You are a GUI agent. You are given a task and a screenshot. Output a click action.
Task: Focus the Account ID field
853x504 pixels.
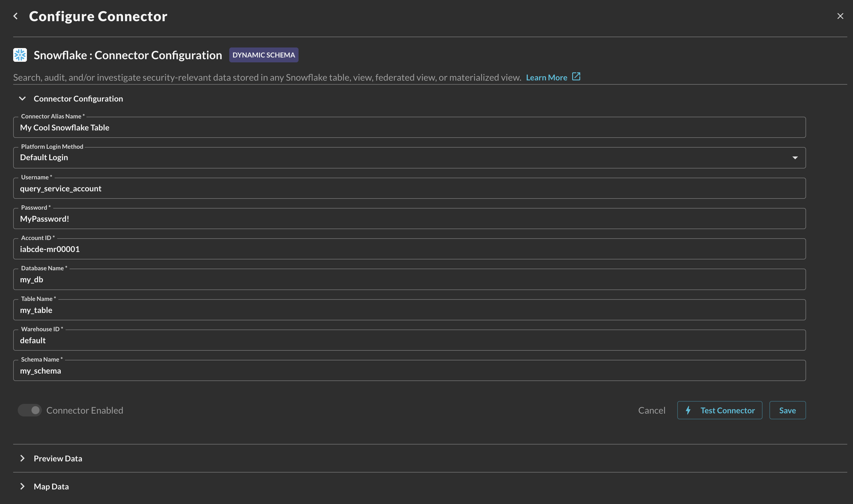409,249
